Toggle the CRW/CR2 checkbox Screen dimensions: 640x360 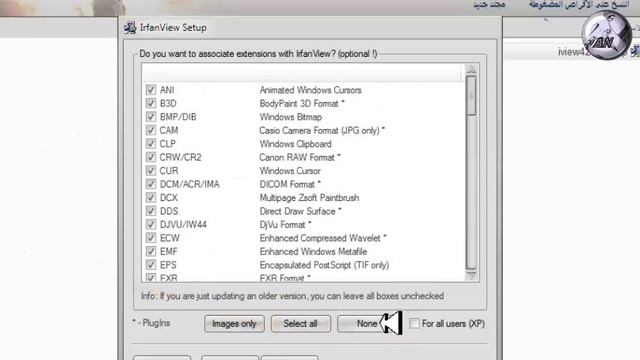[x=151, y=157]
